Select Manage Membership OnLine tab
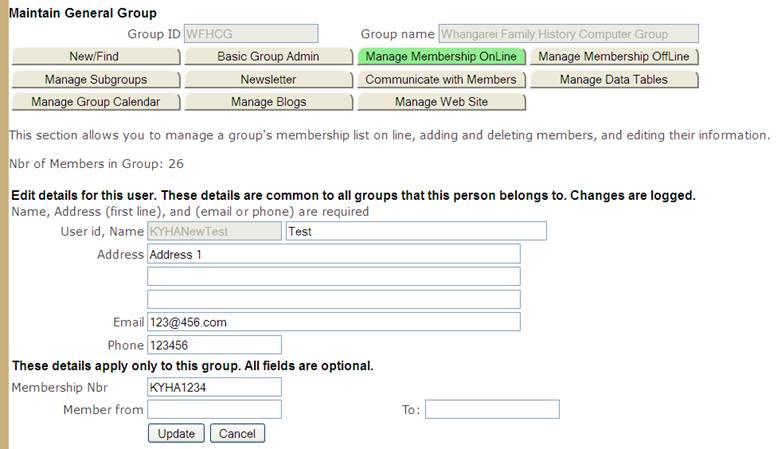Image resolution: width=781 pixels, height=449 pixels. (x=441, y=56)
